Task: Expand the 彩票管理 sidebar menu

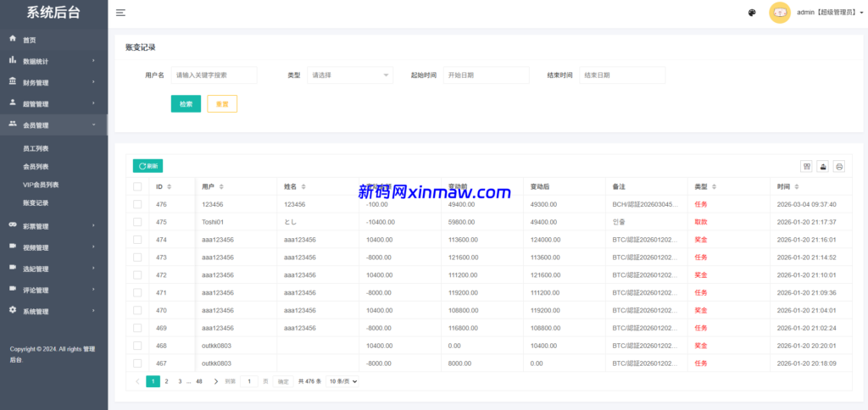Action: [53, 226]
